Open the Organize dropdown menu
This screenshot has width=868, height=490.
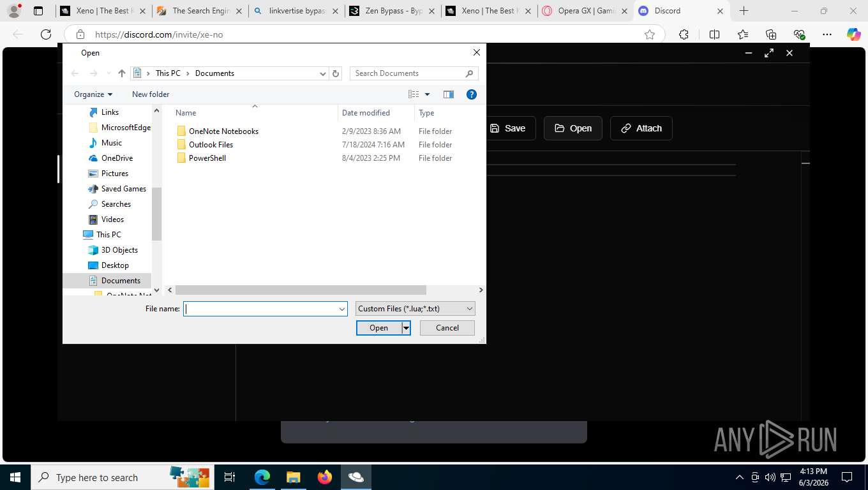[93, 94]
